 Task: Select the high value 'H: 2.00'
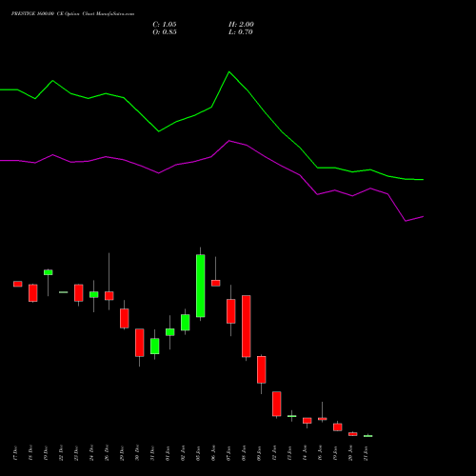coord(241,24)
